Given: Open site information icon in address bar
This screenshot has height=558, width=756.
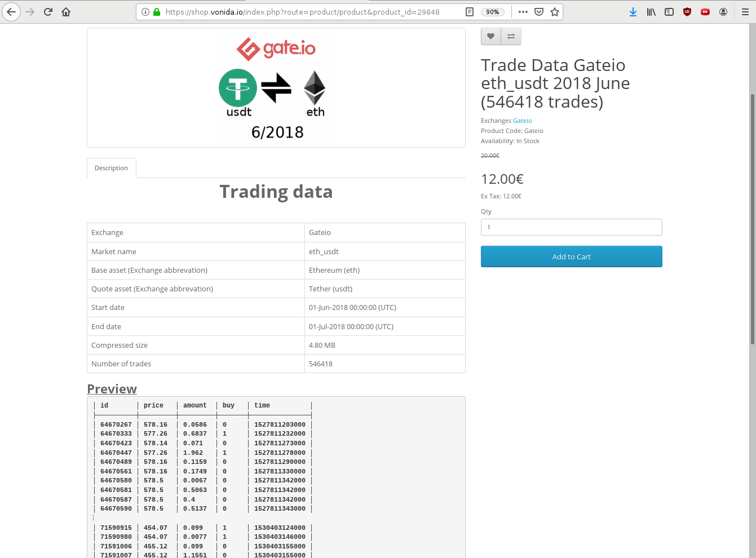Looking at the screenshot, I should click(145, 12).
